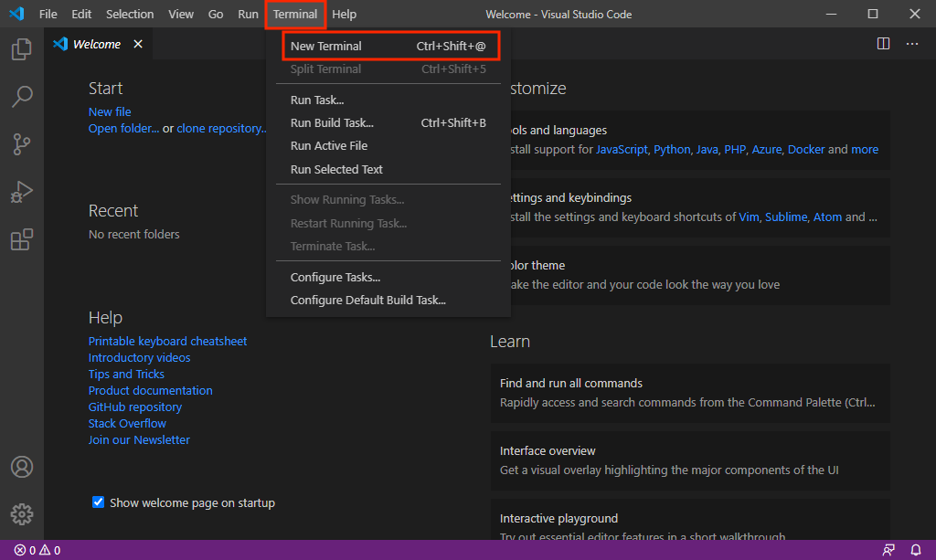Open Printable keyboard cheatsheet link

pos(168,341)
